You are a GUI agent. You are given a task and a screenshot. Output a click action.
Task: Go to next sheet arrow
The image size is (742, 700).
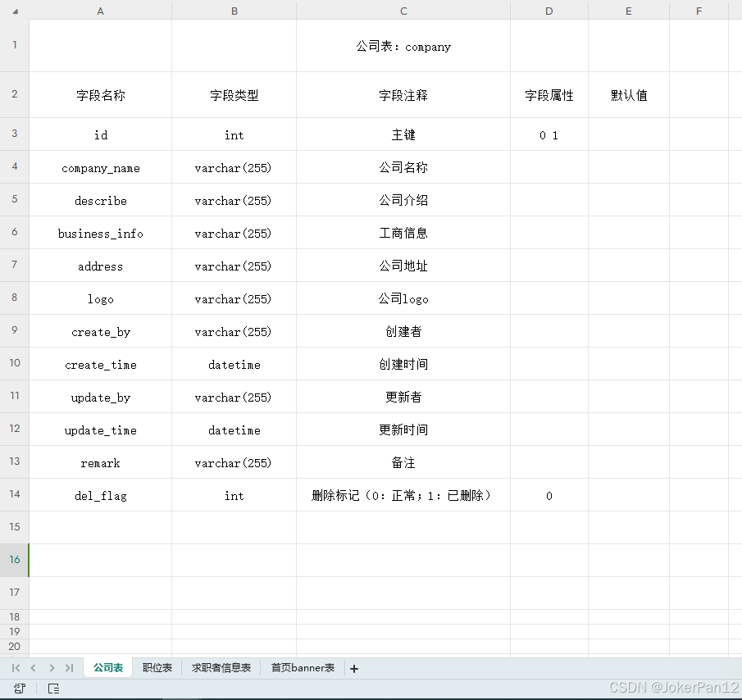52,668
